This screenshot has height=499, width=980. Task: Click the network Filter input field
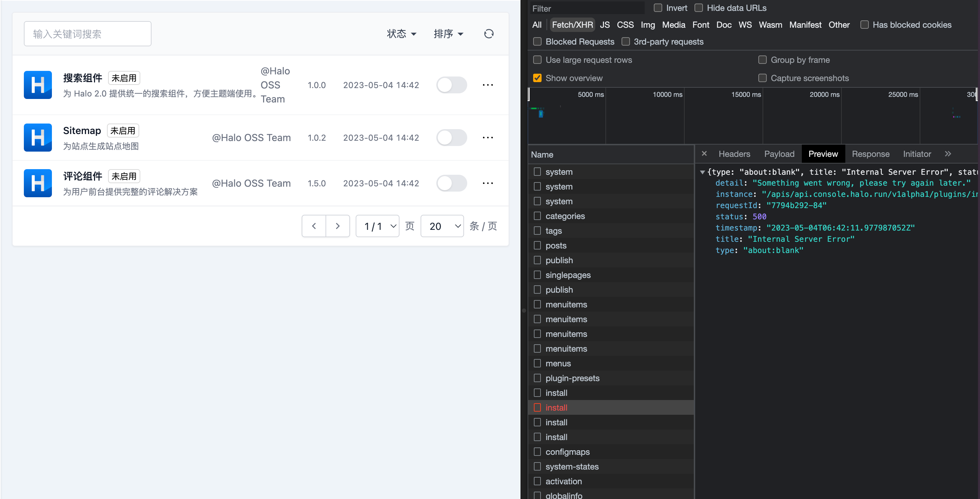[x=587, y=8]
